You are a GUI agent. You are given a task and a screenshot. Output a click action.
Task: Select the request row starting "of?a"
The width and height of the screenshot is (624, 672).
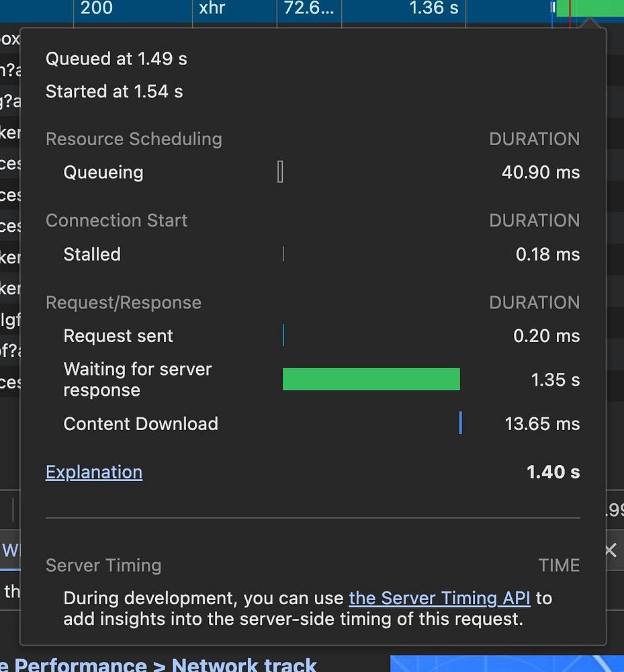[x=10, y=350]
